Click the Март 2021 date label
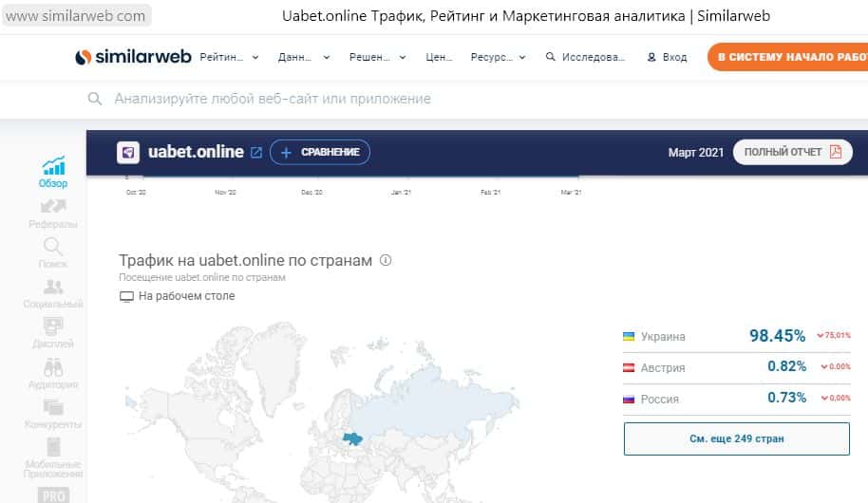The height and width of the screenshot is (503, 868). tap(696, 152)
